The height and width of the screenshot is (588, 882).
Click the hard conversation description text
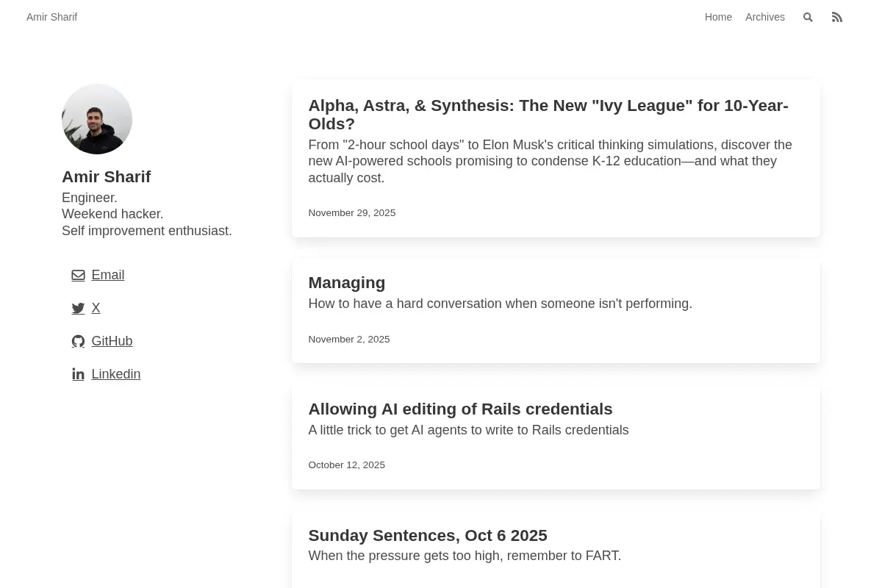pyautogui.click(x=500, y=304)
